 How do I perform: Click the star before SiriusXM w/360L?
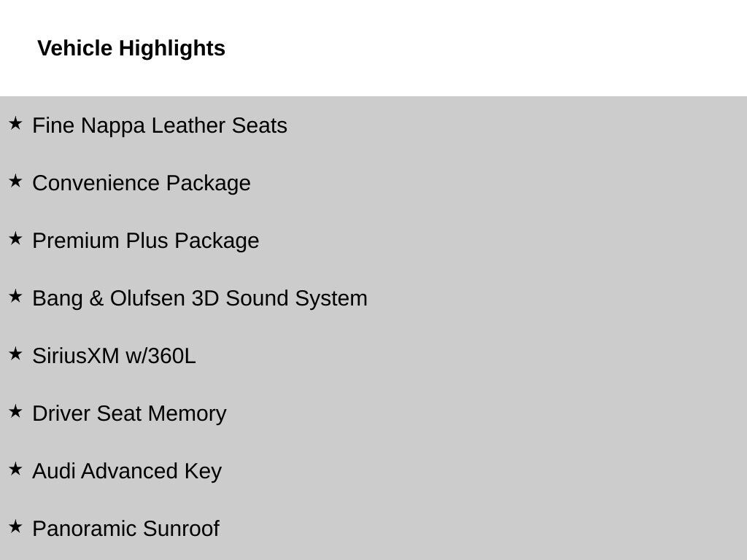tap(15, 354)
